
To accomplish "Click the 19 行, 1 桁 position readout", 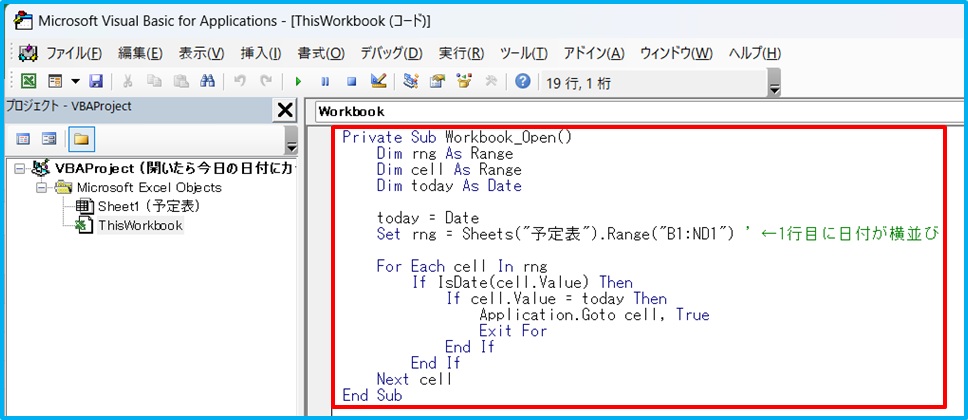I will pyautogui.click(x=578, y=83).
